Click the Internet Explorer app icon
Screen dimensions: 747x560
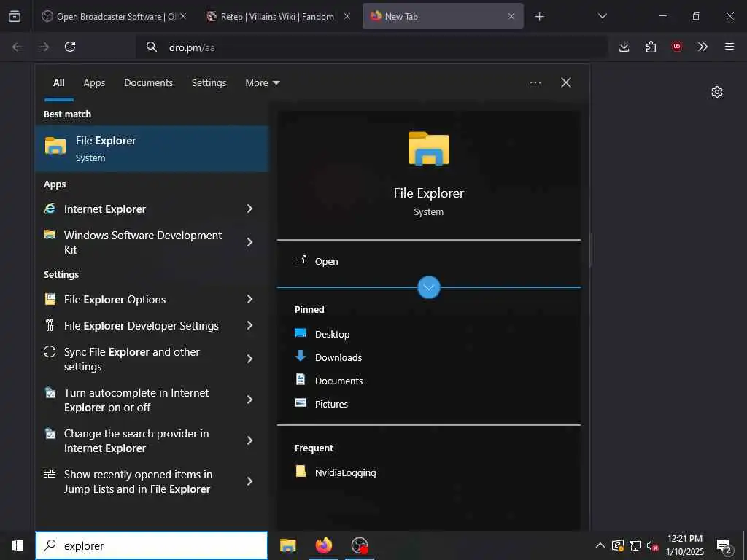tap(50, 209)
